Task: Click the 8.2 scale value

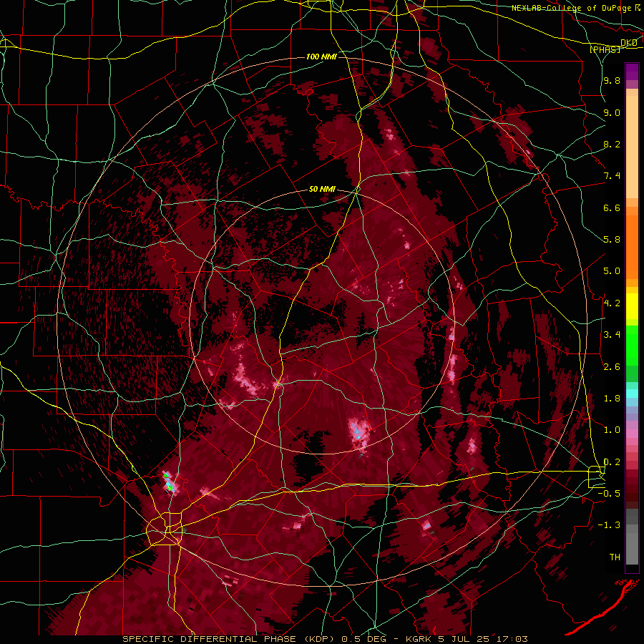Action: [612, 145]
